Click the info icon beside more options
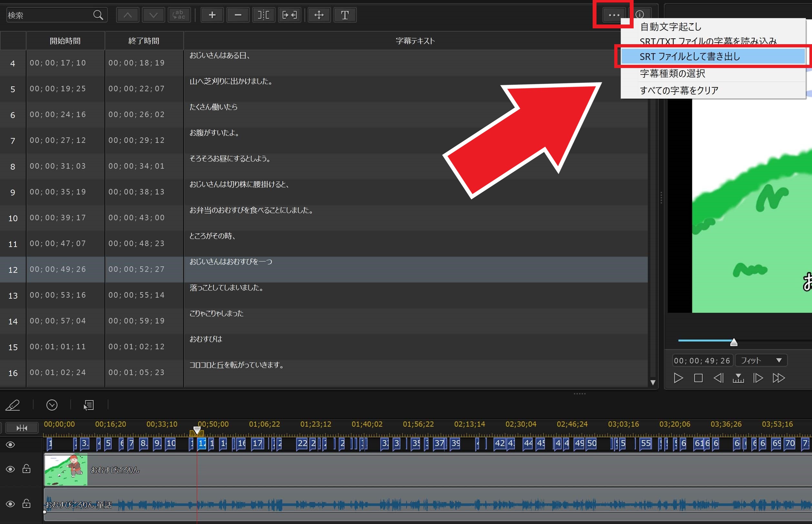This screenshot has height=524, width=812. coord(640,15)
